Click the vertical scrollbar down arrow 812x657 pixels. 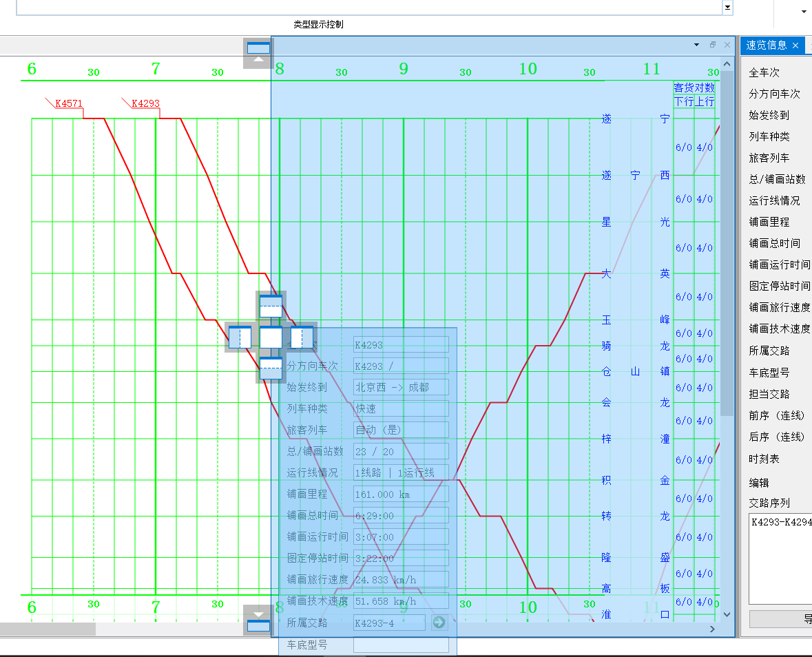pyautogui.click(x=727, y=614)
